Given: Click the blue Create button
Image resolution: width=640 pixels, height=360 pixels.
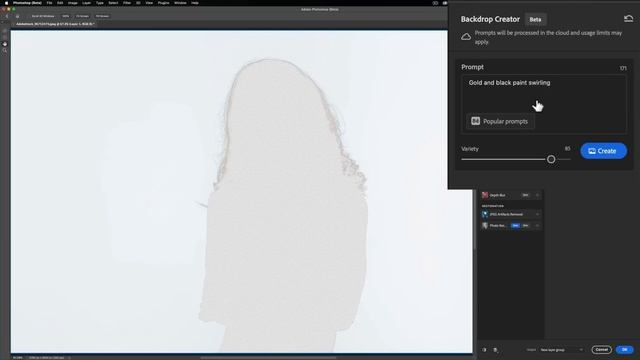Looking at the screenshot, I should tap(603, 151).
